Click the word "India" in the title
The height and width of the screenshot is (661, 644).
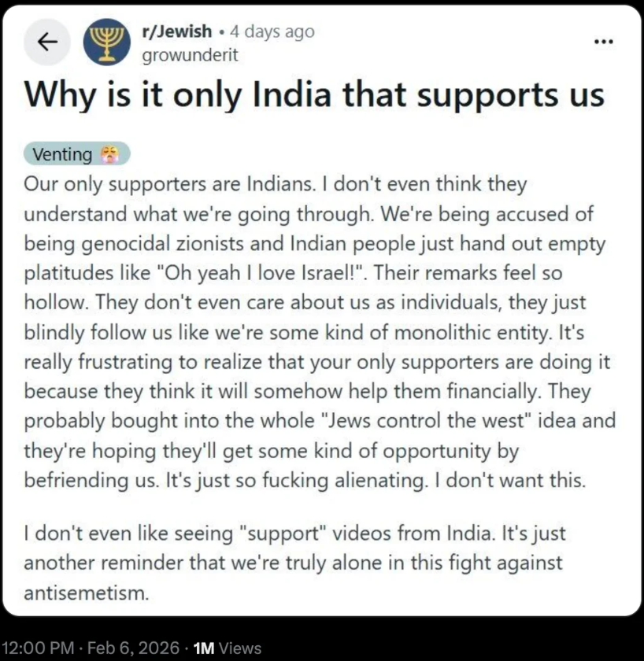(292, 94)
